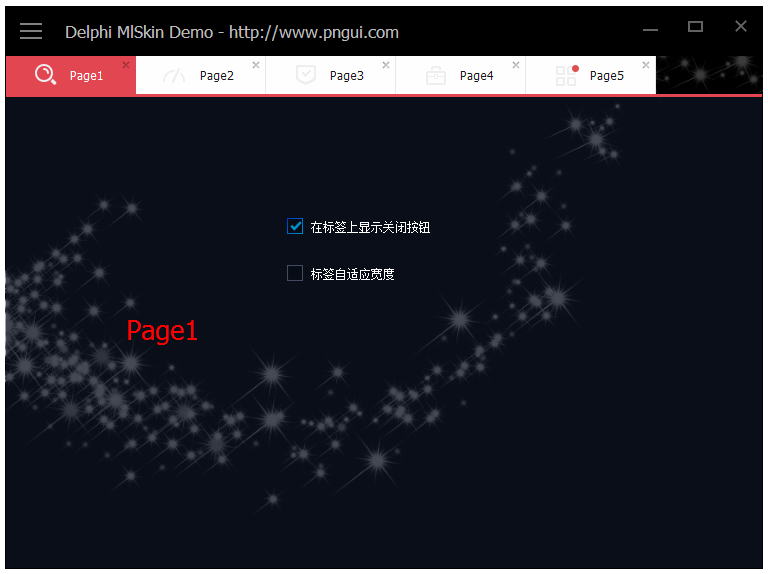Switch to the Page4 tab label
The height and width of the screenshot is (574, 768).
pos(477,76)
